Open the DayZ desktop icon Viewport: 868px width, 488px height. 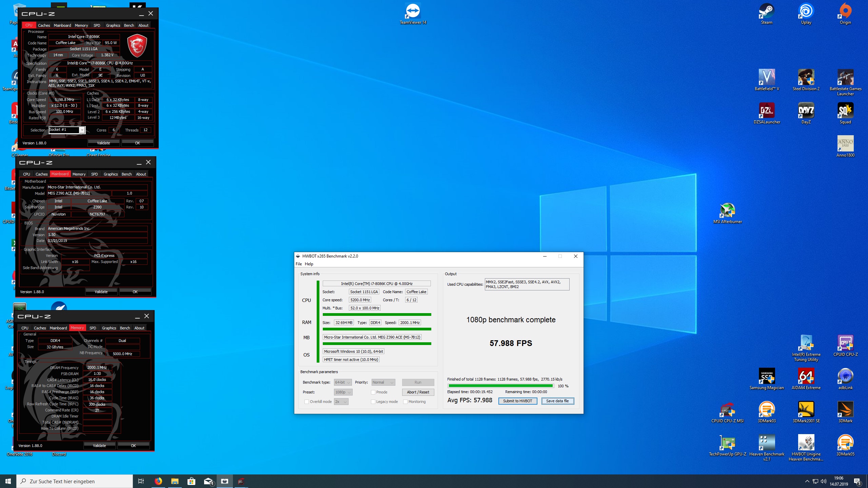tap(806, 113)
